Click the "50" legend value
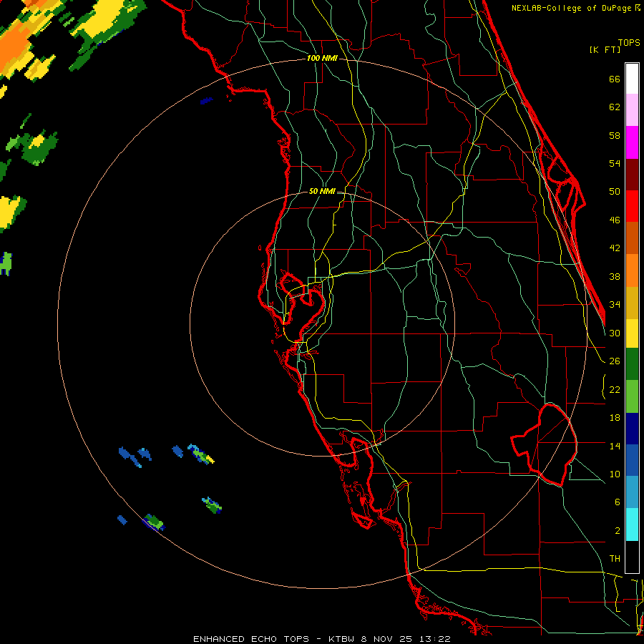644x644 pixels. tap(615, 191)
